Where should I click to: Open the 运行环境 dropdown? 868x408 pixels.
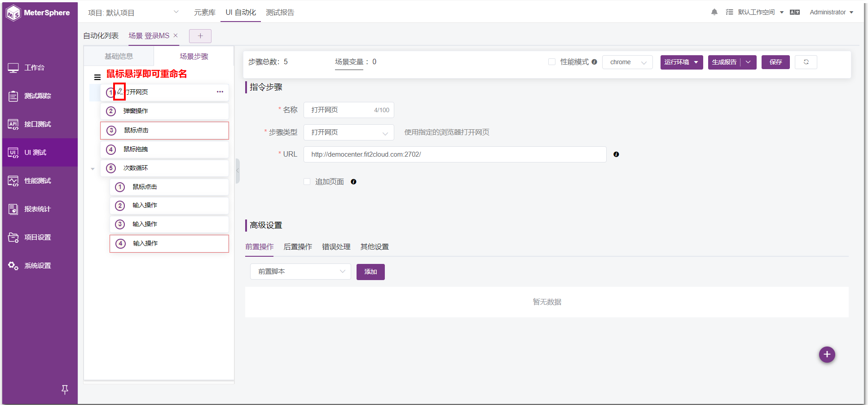[x=682, y=62]
